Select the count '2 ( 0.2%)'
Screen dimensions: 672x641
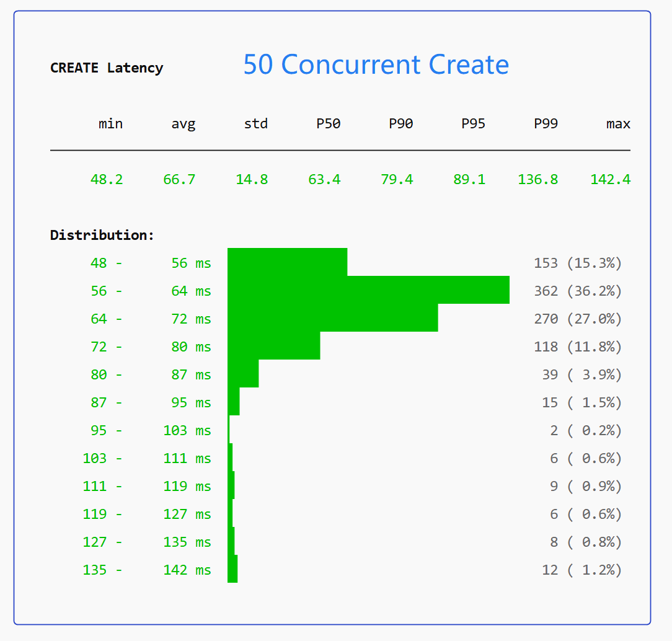coord(586,430)
